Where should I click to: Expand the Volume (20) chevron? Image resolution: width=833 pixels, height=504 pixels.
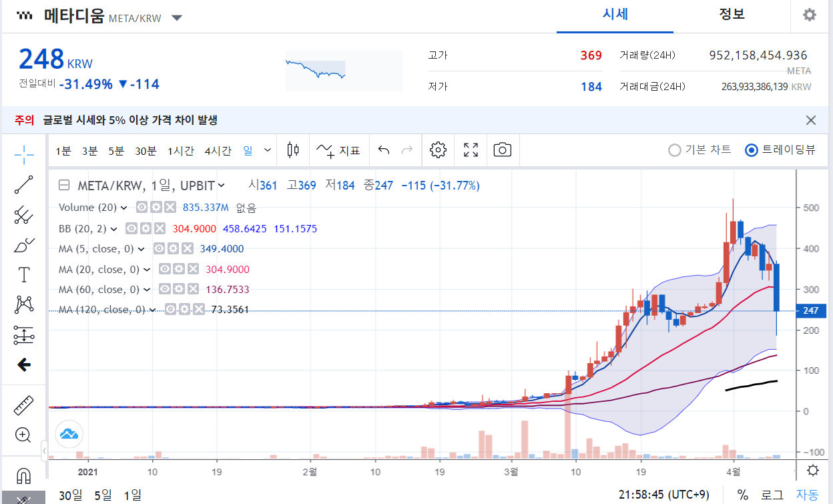pyautogui.click(x=125, y=208)
